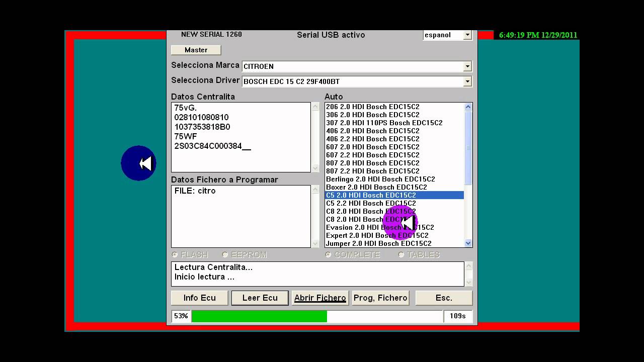Click the 1037353818B0 software number
This screenshot has width=644, height=362.
(x=202, y=127)
